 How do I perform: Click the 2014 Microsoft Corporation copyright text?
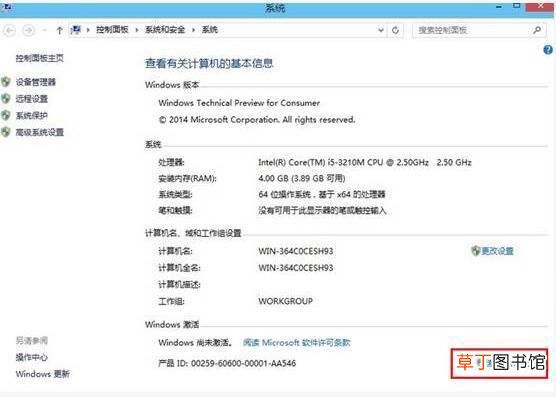click(x=257, y=120)
